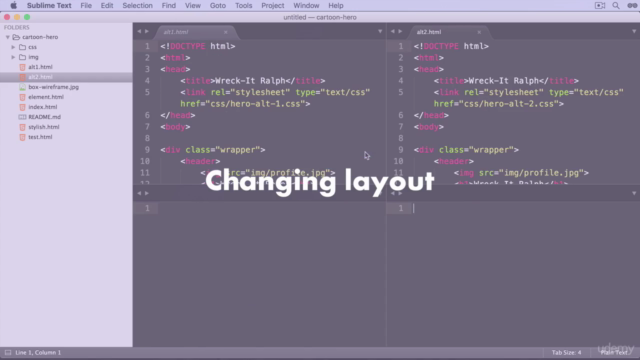Expand the img folder
The image size is (640, 360).
click(x=13, y=57)
